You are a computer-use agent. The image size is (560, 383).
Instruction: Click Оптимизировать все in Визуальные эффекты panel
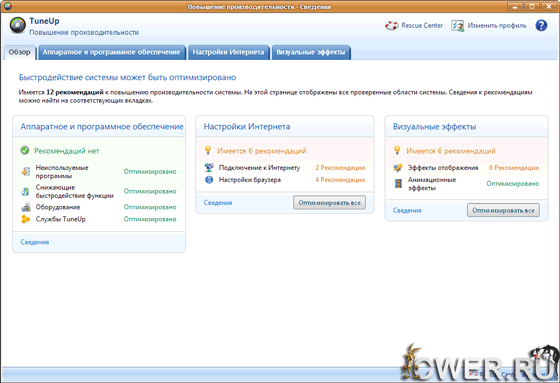coord(503,210)
